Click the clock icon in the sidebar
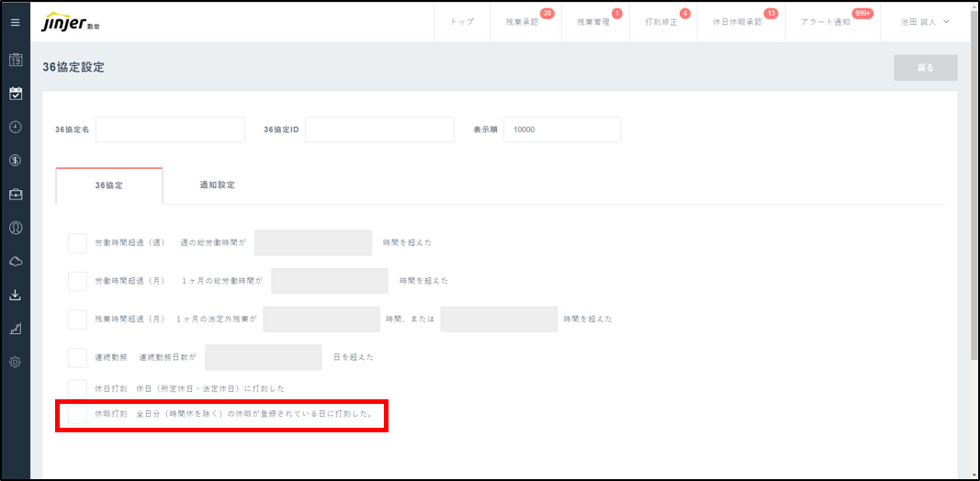The height and width of the screenshot is (481, 980). (15, 127)
